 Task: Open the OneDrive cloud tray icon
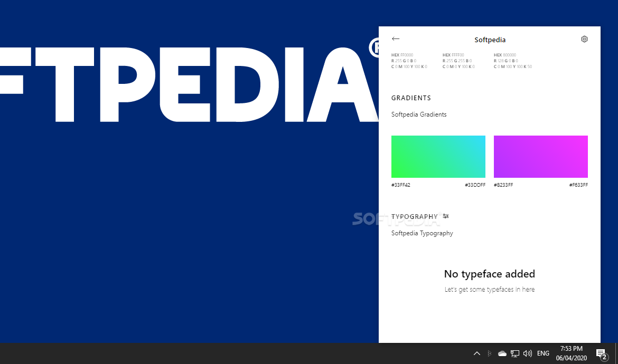502,353
